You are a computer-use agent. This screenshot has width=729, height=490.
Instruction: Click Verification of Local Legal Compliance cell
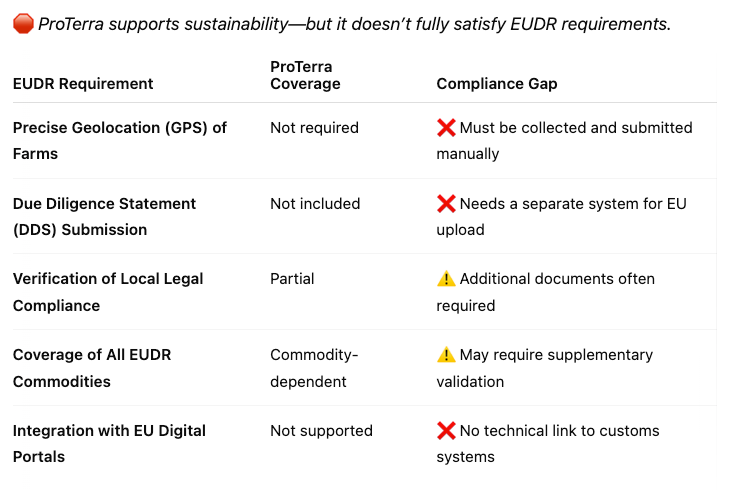pyautogui.click(x=108, y=292)
